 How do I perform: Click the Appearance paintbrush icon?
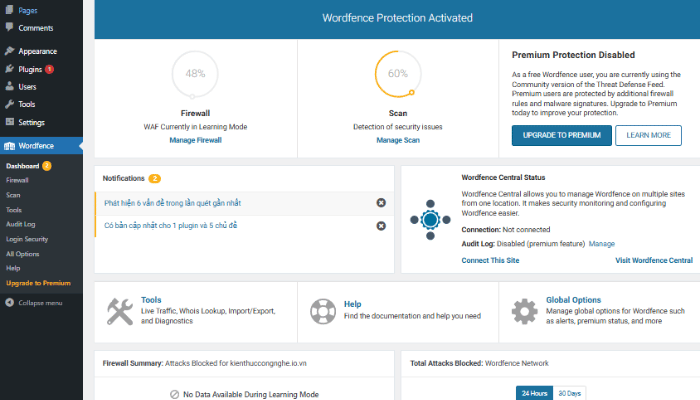pos(9,50)
